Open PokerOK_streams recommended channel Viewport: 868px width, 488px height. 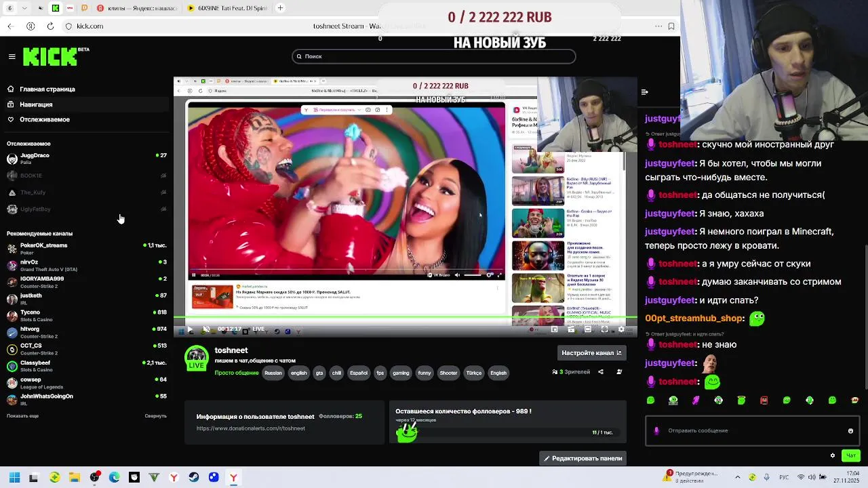point(86,248)
